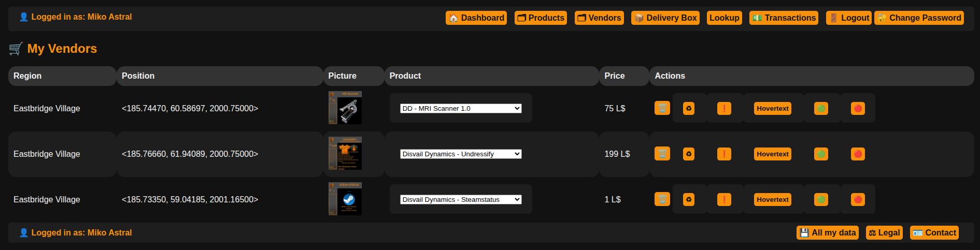The height and width of the screenshot is (250, 980).
Task: Click the recycle icon for the MRI Scanner vendor
Action: (688, 108)
